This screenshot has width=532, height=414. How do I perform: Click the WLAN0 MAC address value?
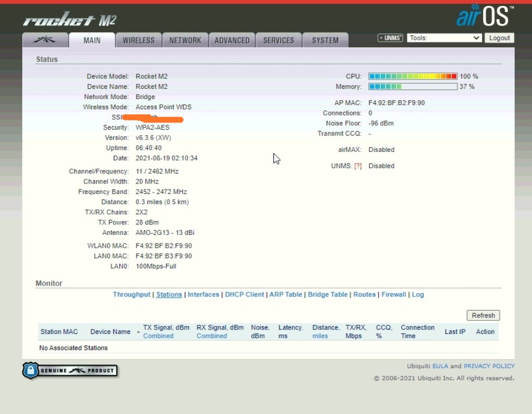(164, 246)
